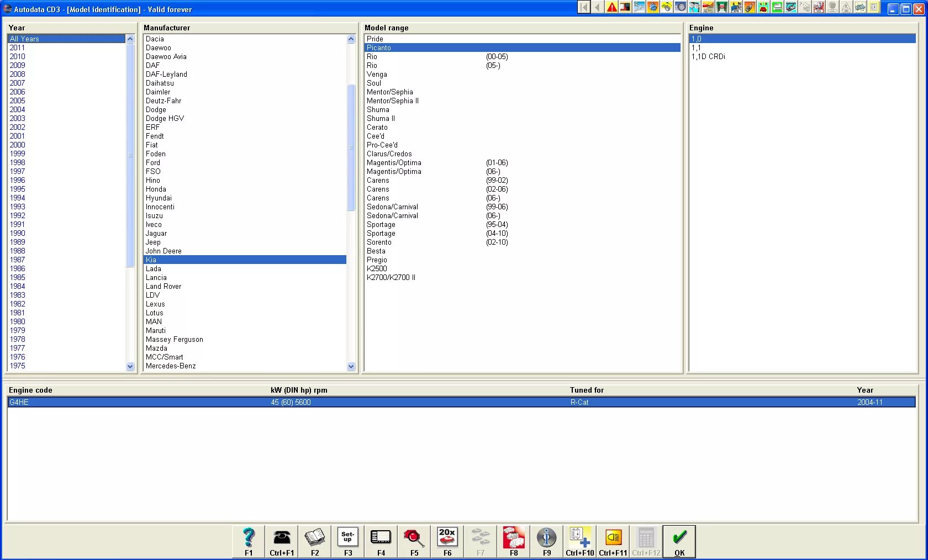
Task: Choose Rio (00-05) model
Action: (523, 57)
